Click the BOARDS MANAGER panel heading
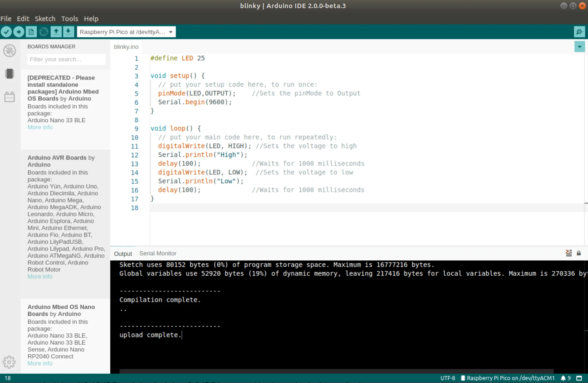 coord(51,46)
